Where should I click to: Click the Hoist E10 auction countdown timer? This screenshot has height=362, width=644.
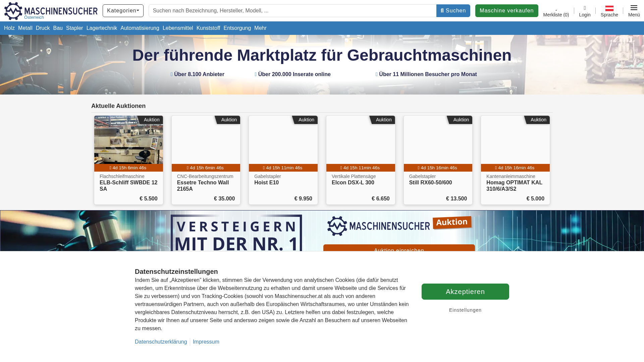283,168
